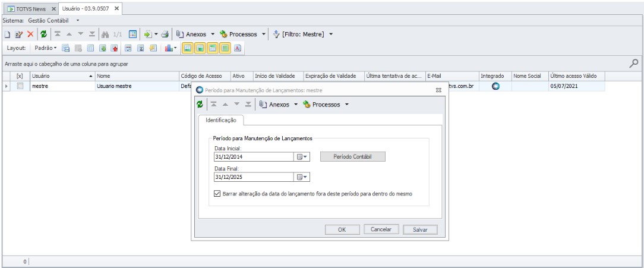The width and height of the screenshot is (644, 268).
Task: Confirm dialog with OK button
Action: pos(342,230)
